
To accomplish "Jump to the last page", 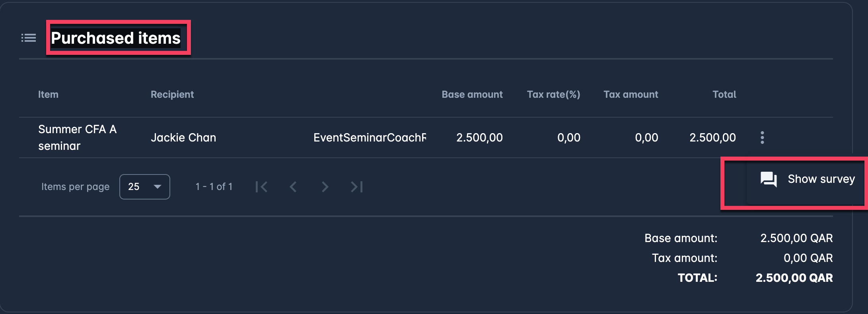I will [x=356, y=187].
